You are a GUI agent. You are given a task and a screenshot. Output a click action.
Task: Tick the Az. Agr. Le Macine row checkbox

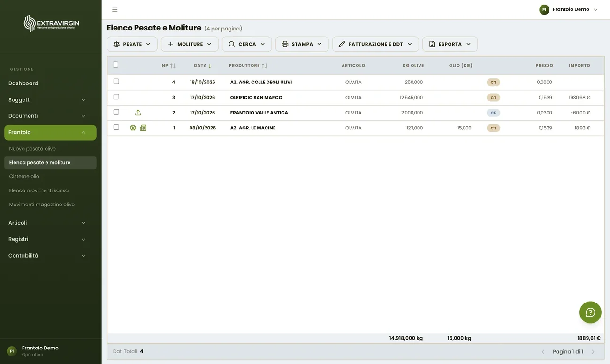[116, 127]
